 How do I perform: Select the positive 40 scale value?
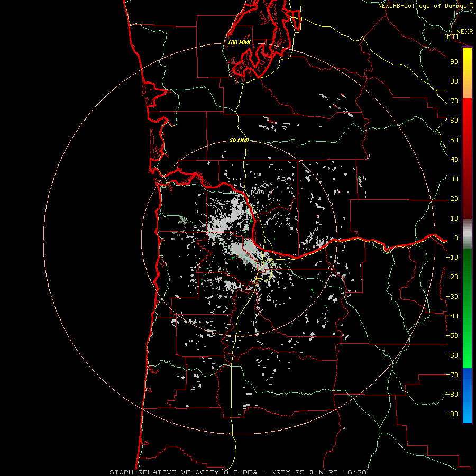click(x=454, y=159)
